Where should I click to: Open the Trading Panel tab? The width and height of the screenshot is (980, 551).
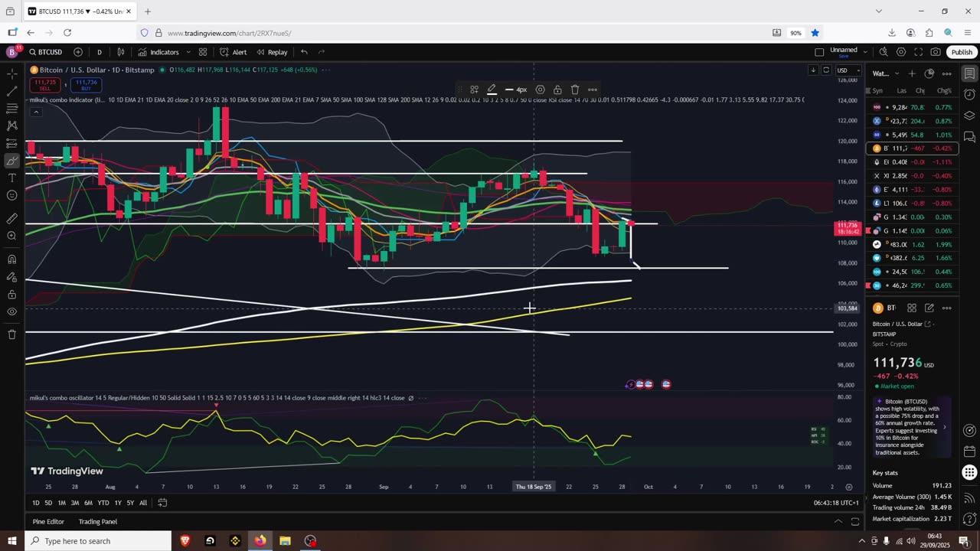pyautogui.click(x=98, y=522)
